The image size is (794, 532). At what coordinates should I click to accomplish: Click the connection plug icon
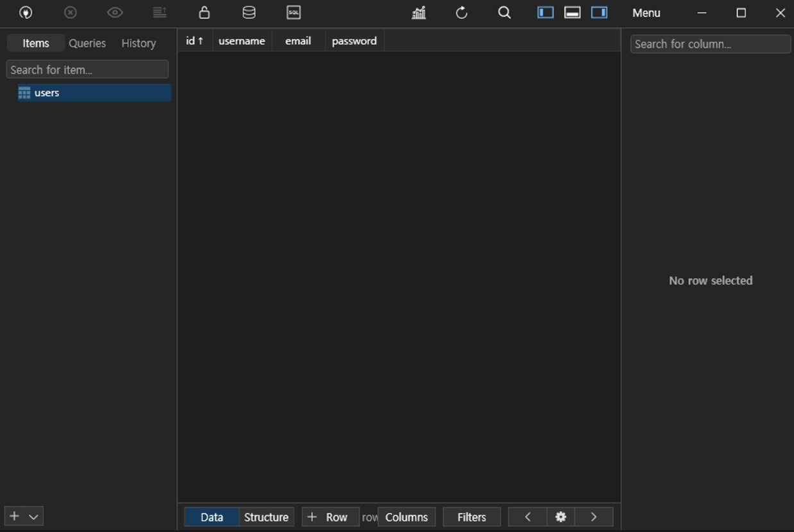tap(26, 13)
